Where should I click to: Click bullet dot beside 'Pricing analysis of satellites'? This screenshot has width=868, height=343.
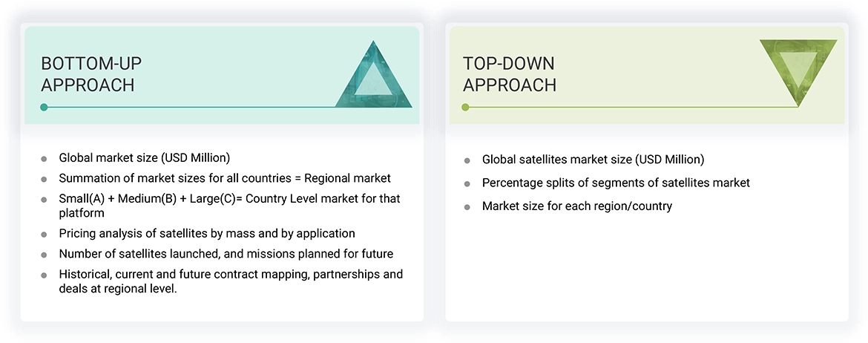(x=45, y=235)
